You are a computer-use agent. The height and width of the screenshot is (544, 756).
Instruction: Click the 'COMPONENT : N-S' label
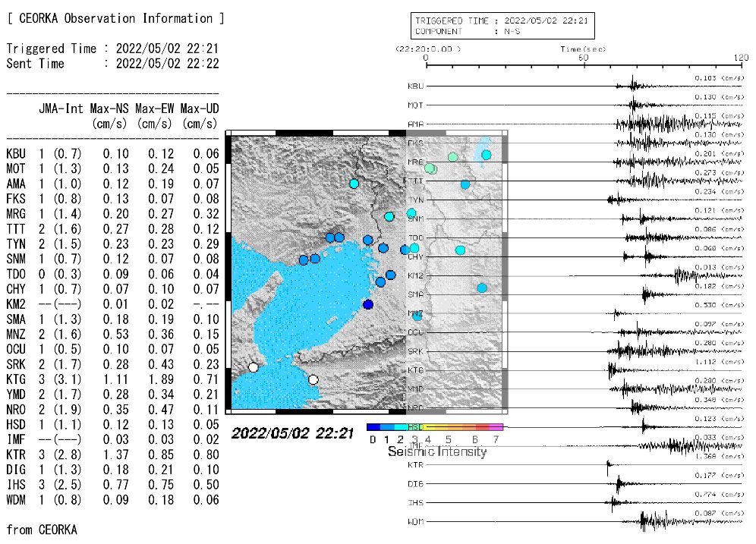coord(468,31)
